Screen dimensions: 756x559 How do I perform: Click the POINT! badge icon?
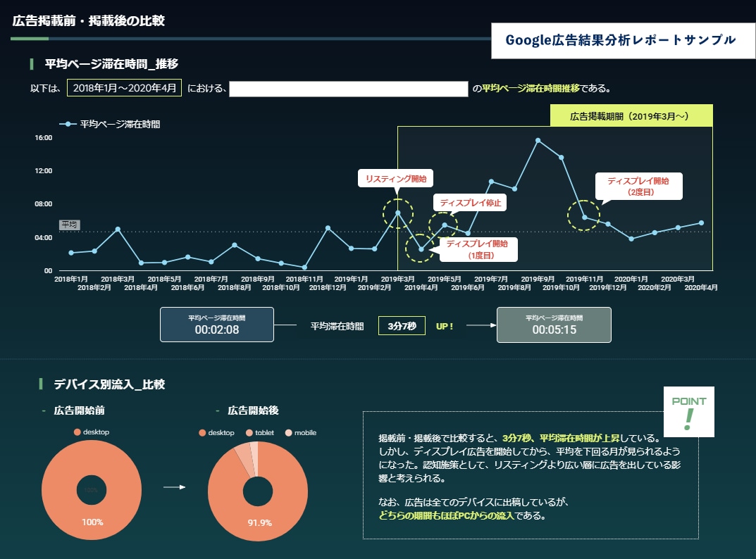click(x=689, y=412)
